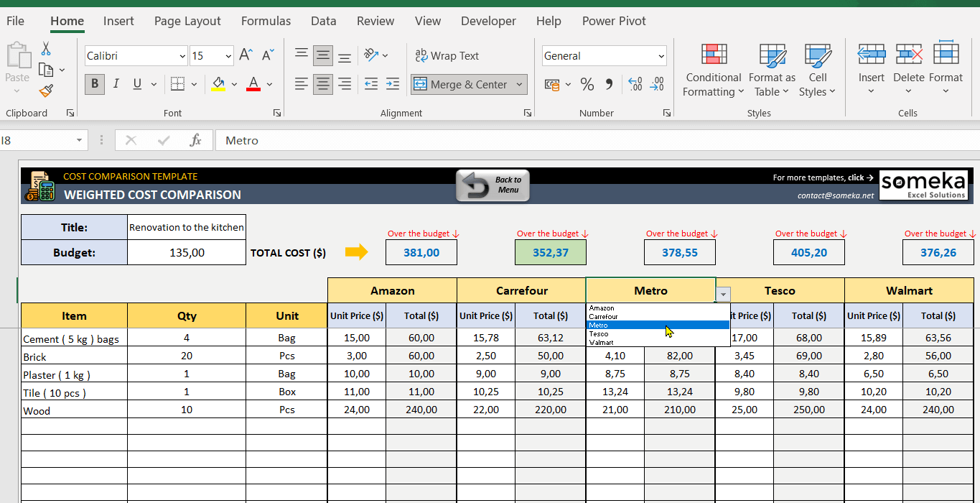Open the font size dropdown
This screenshot has height=503, width=980.
[228, 55]
